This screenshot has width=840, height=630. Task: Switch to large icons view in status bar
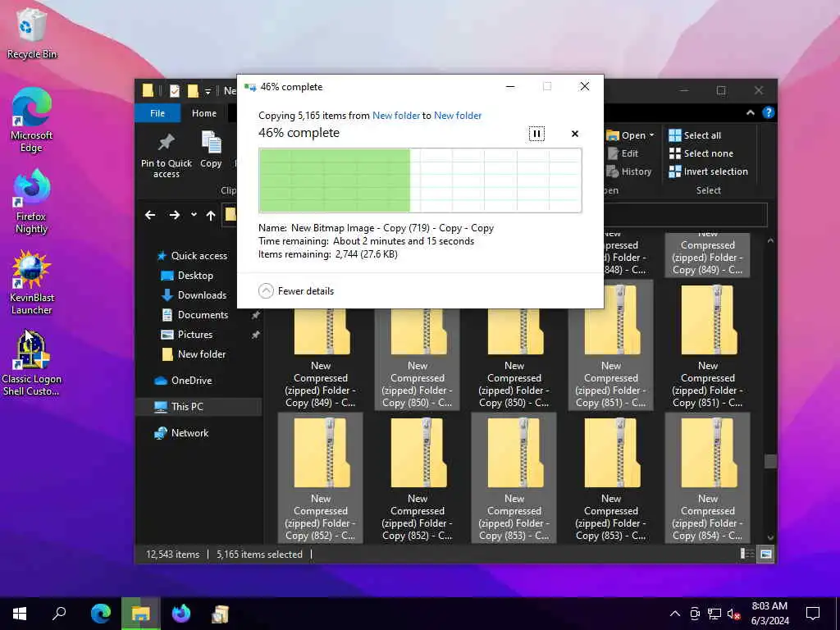[766, 554]
